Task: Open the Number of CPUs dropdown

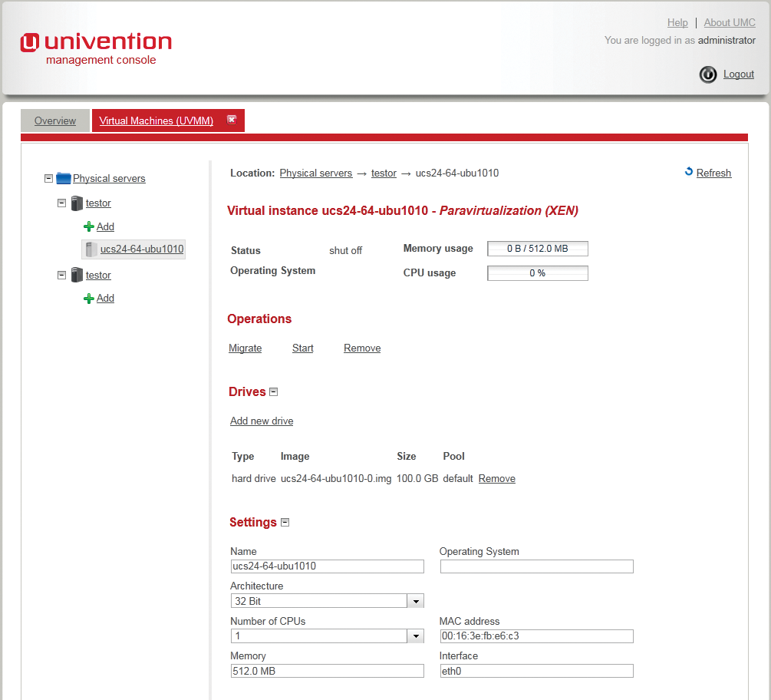Action: coord(415,636)
